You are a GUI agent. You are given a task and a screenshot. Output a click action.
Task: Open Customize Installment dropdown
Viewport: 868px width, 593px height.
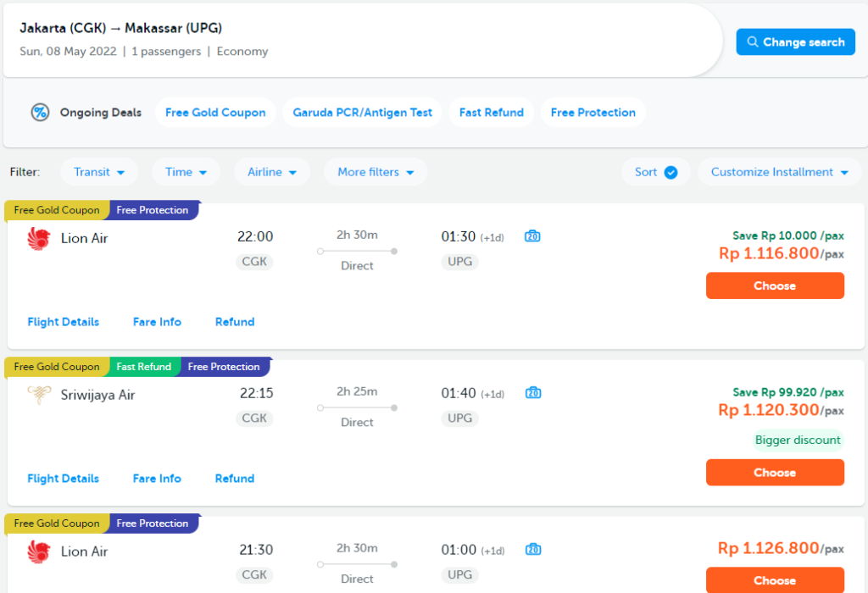click(x=780, y=172)
